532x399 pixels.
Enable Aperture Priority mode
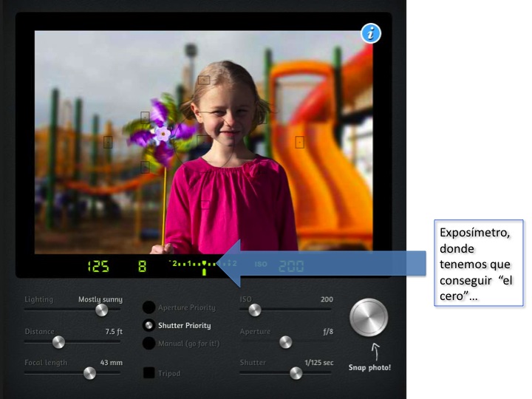(x=149, y=307)
